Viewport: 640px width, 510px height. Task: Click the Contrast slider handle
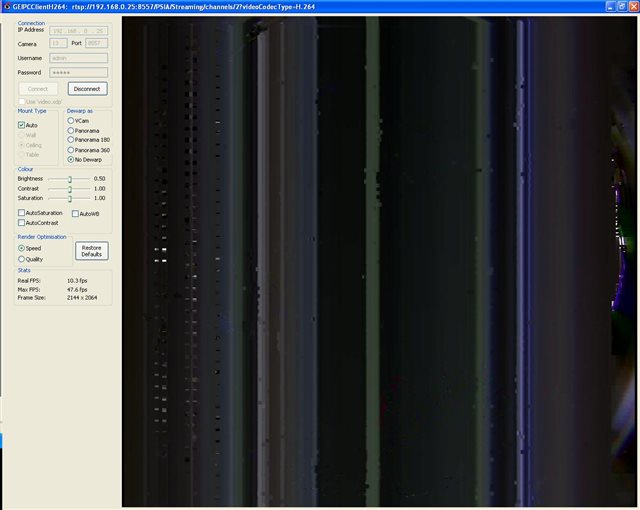[x=70, y=189]
